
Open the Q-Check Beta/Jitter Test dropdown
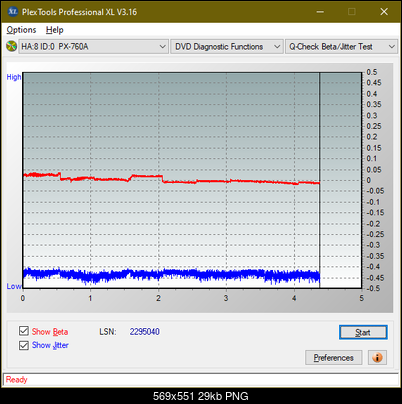tap(341, 47)
